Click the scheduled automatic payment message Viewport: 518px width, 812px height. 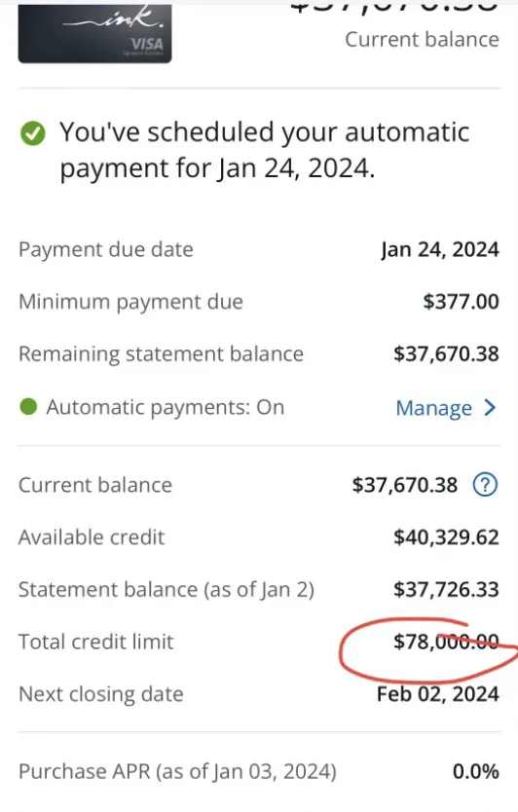point(264,150)
